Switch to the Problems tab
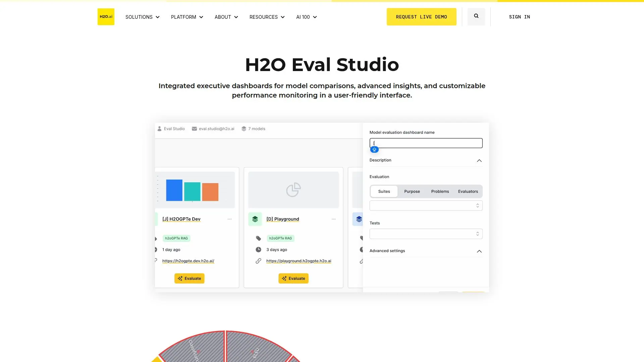 440,191
